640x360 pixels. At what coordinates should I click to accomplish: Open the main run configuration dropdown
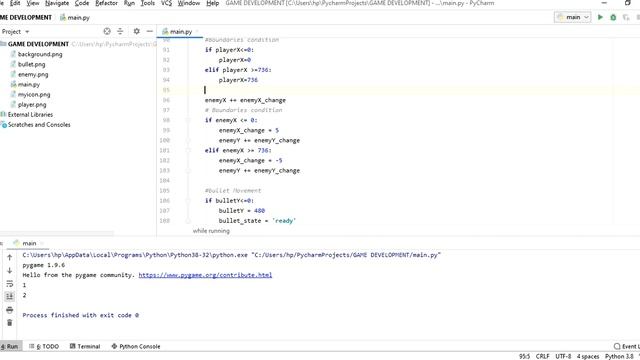click(573, 17)
